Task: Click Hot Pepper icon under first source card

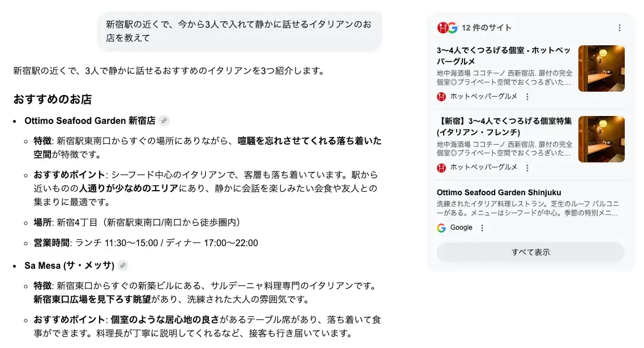Action: [x=441, y=97]
